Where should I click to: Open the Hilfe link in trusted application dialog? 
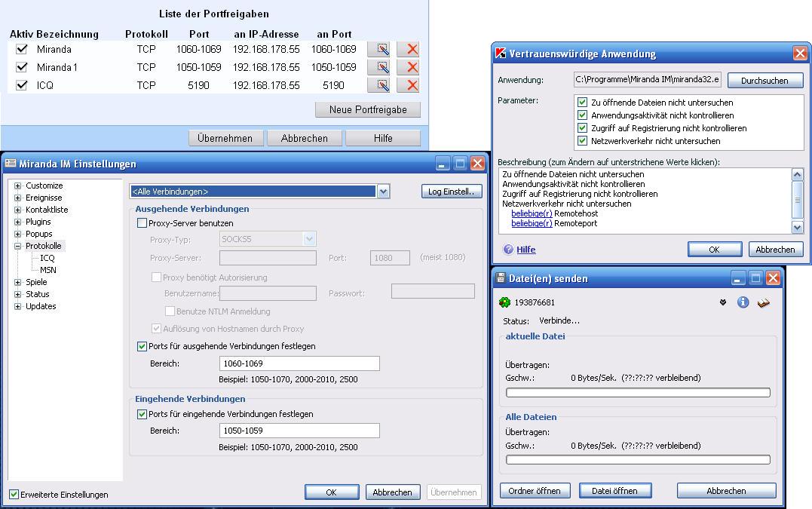tap(526, 250)
